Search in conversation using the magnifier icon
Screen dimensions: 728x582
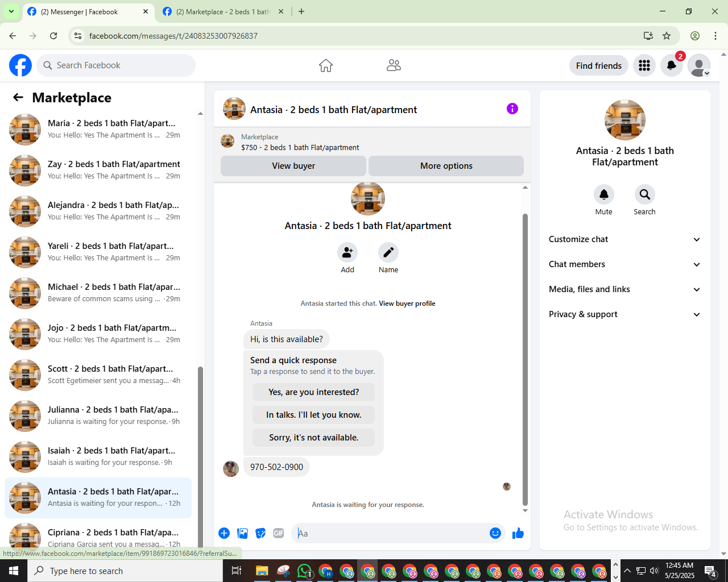coord(645,194)
